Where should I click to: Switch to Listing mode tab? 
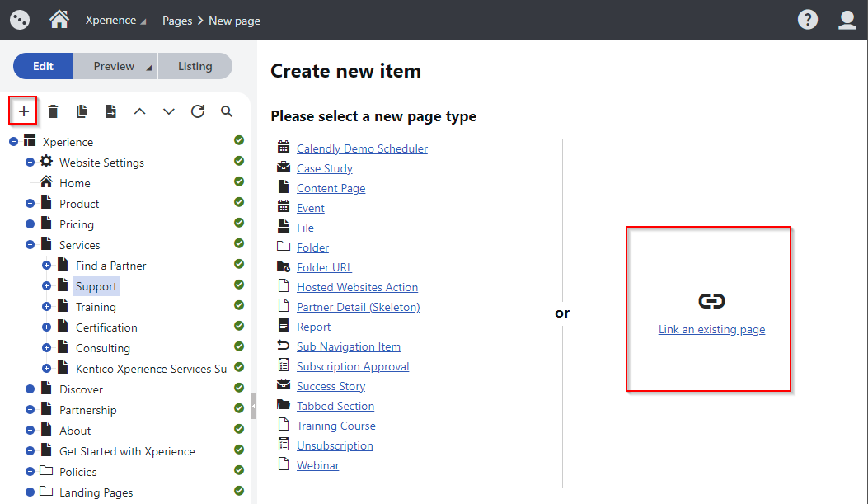[x=195, y=66]
